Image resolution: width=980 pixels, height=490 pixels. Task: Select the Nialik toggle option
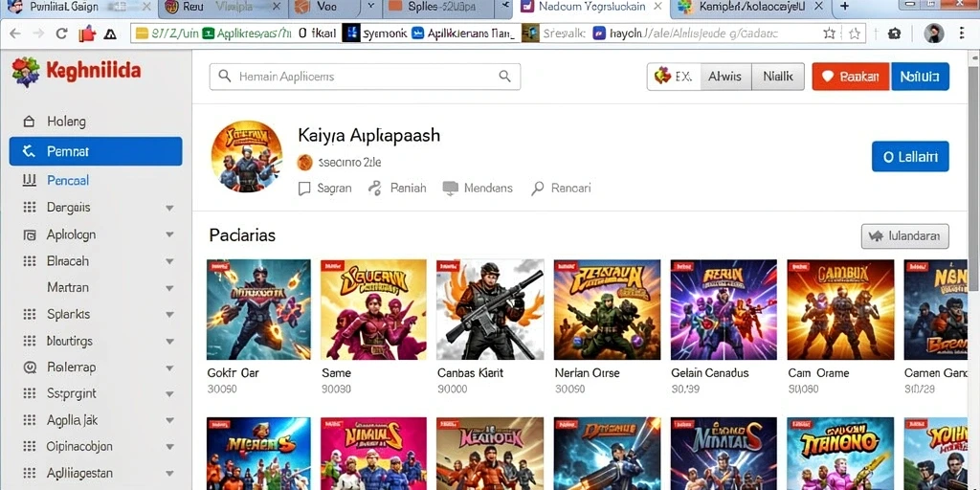777,77
